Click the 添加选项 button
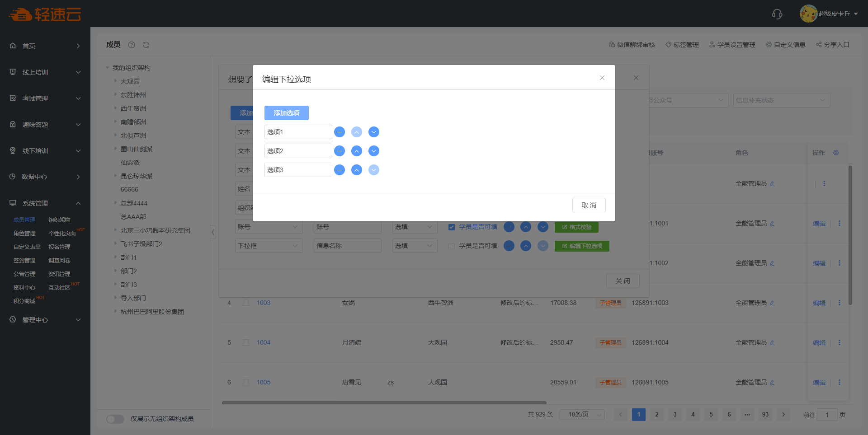 point(286,113)
